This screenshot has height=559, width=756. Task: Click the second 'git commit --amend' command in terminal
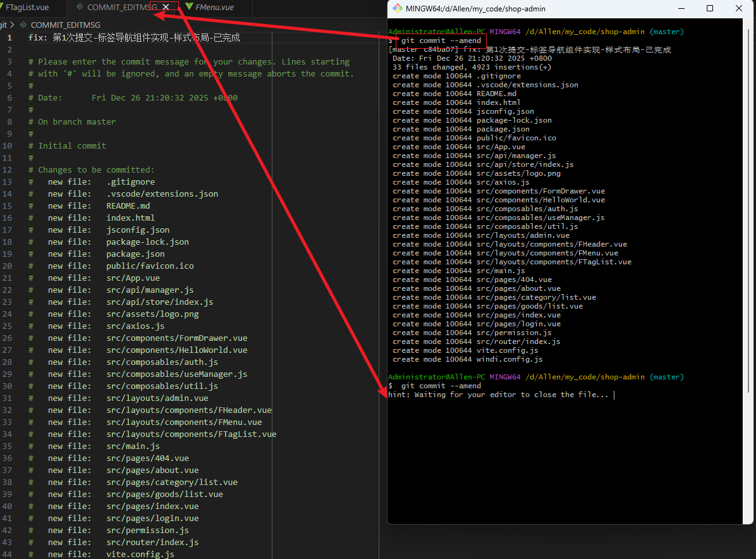(x=441, y=386)
